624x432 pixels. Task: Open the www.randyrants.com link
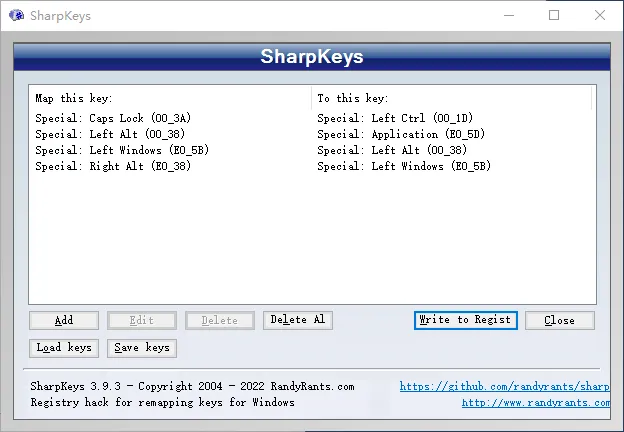pos(536,403)
